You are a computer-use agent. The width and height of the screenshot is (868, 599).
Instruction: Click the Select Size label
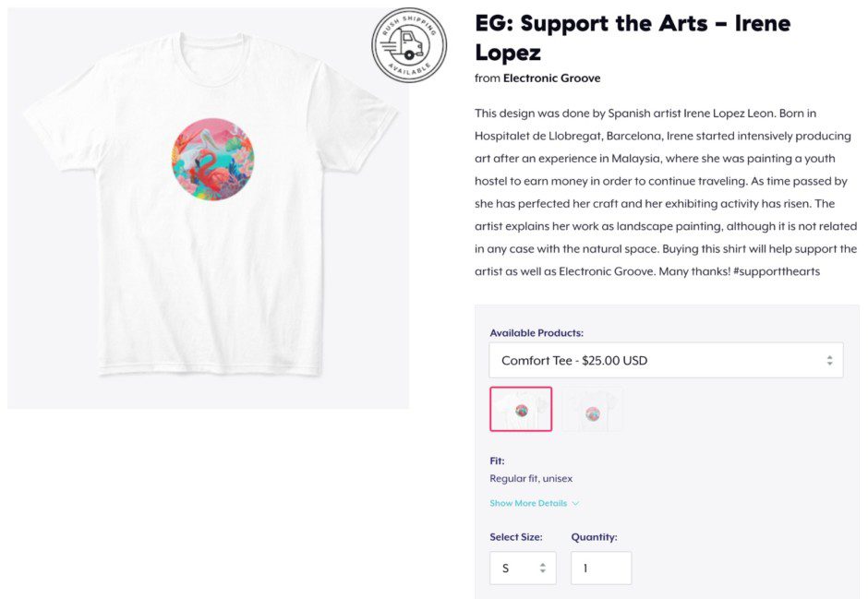point(515,537)
